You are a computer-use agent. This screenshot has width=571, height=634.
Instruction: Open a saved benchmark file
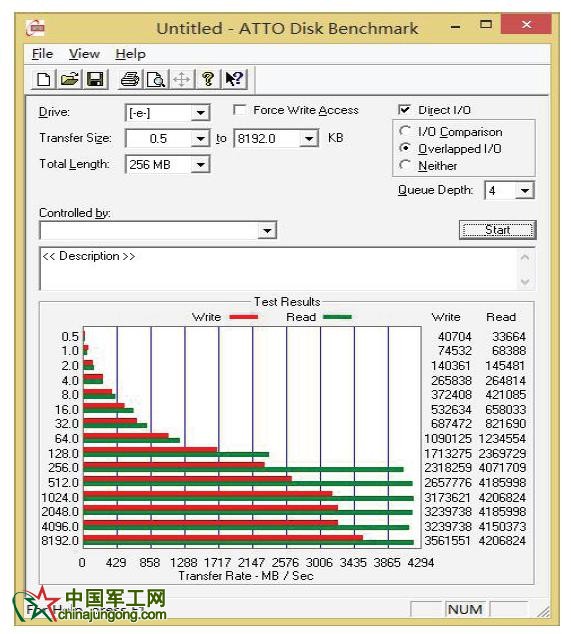coord(70,79)
